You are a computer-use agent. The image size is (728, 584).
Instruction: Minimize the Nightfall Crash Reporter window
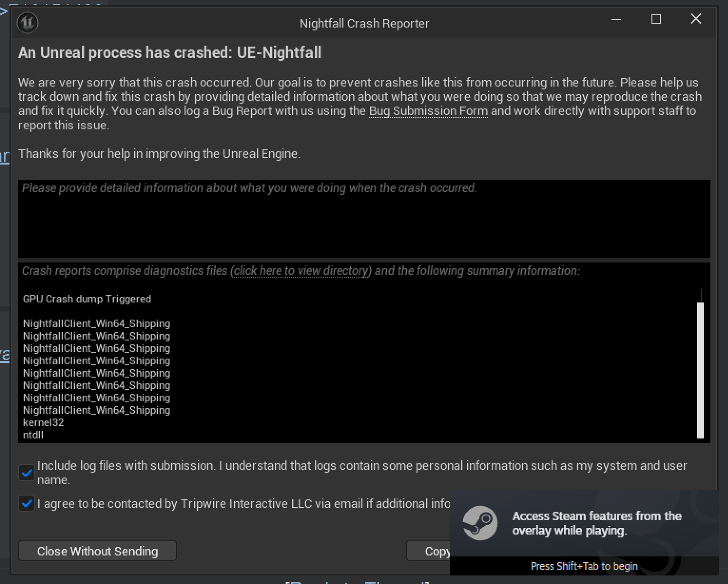[x=616, y=19]
